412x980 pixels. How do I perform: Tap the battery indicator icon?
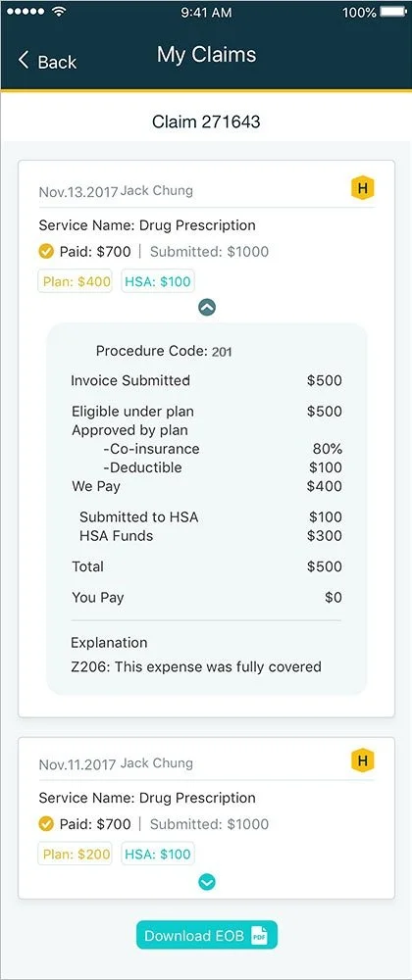coord(393,12)
